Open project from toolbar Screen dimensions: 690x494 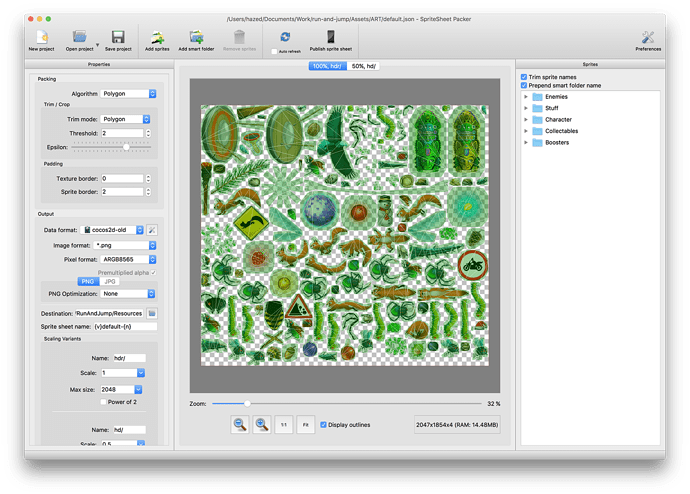(x=79, y=40)
